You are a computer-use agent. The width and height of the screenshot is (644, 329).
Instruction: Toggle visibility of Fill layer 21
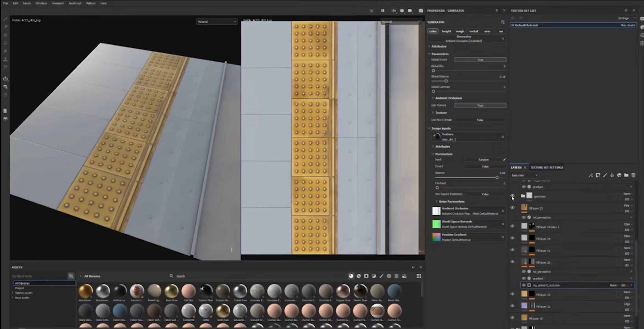coord(512,250)
